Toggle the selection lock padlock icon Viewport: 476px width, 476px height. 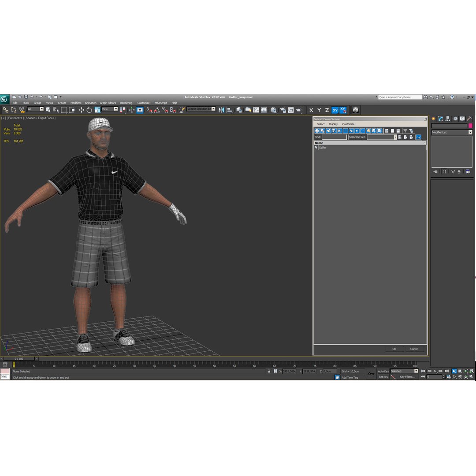[x=269, y=371]
